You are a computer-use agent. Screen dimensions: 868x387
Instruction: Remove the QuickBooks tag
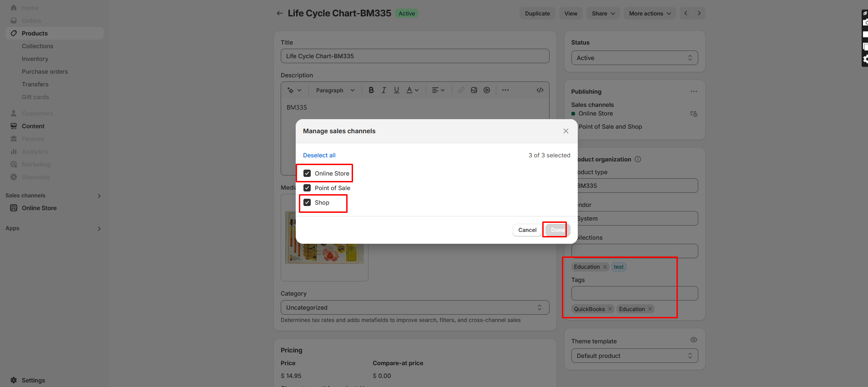click(x=610, y=309)
